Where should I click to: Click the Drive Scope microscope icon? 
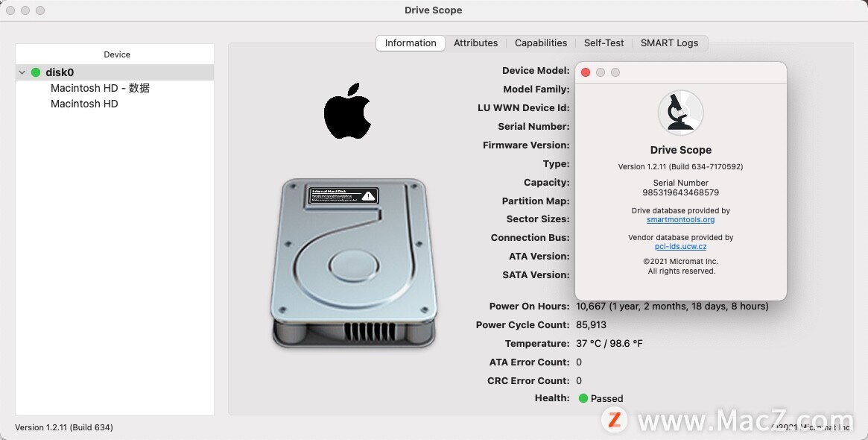click(x=680, y=113)
